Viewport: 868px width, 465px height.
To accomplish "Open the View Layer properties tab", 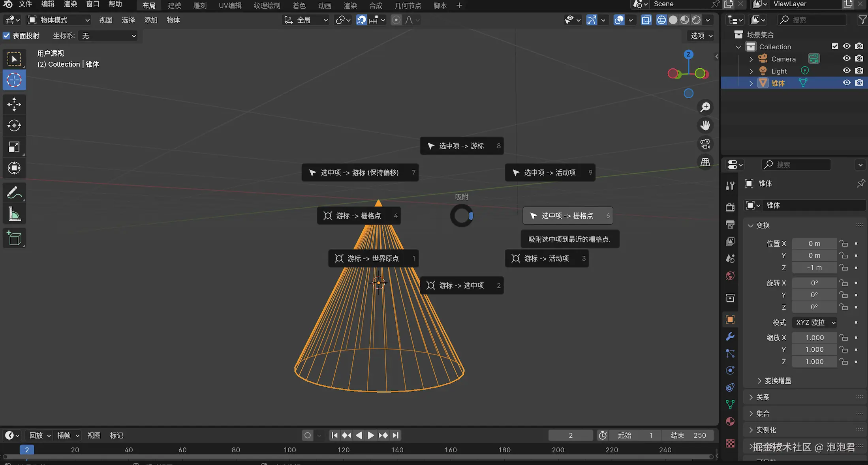I will [730, 242].
